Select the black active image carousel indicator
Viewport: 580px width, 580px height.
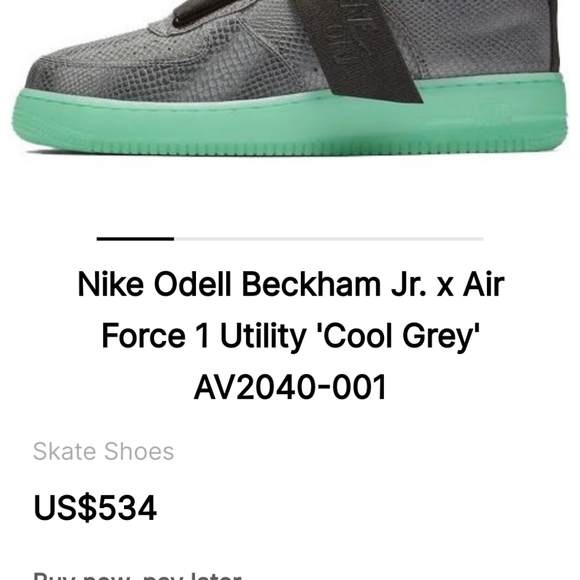coord(135,239)
